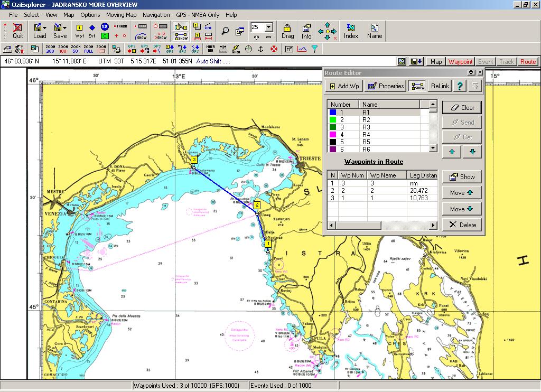
Task: Open the Route Editor help question mark
Action: (x=460, y=86)
